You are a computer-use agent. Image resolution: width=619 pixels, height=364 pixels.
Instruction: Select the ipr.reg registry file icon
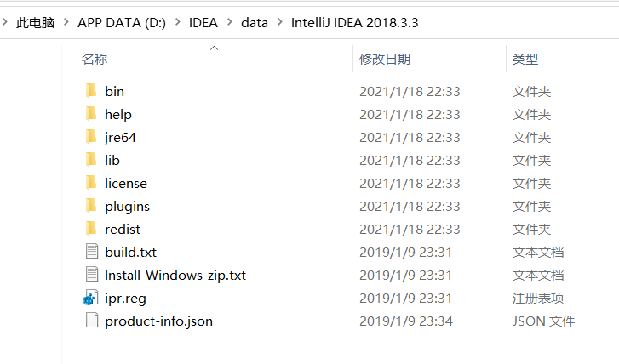click(x=91, y=298)
